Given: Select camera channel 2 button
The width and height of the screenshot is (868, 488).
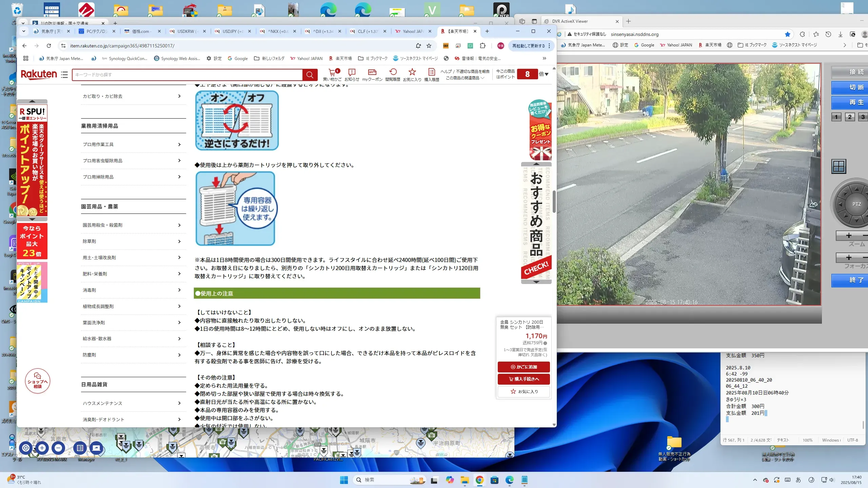Looking at the screenshot, I should coord(850,117).
